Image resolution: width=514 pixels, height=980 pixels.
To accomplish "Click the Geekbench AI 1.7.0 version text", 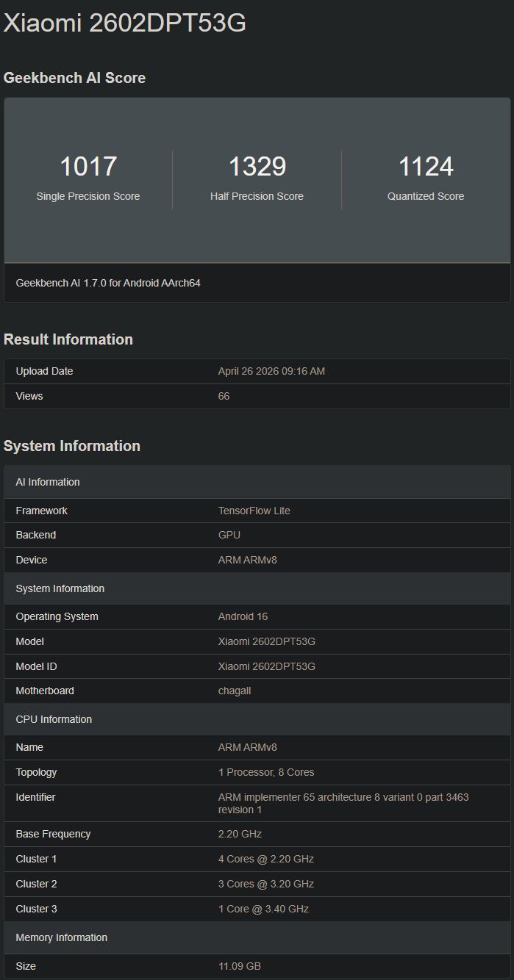I will coord(108,283).
